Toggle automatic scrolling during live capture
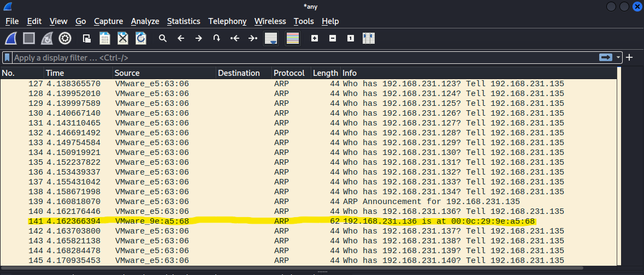This screenshot has height=275, width=644. (271, 38)
